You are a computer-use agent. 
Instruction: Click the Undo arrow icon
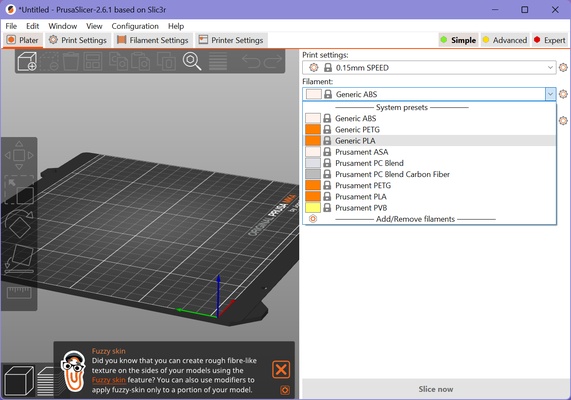(x=251, y=61)
